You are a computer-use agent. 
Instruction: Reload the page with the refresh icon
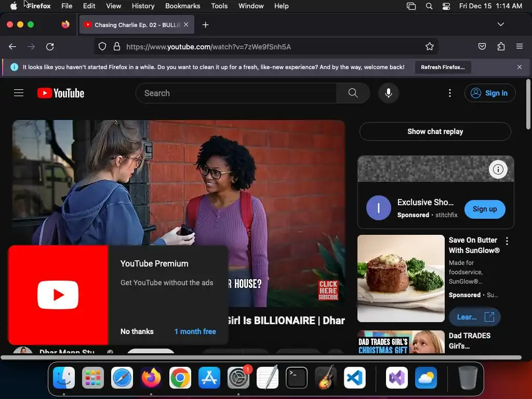click(50, 46)
